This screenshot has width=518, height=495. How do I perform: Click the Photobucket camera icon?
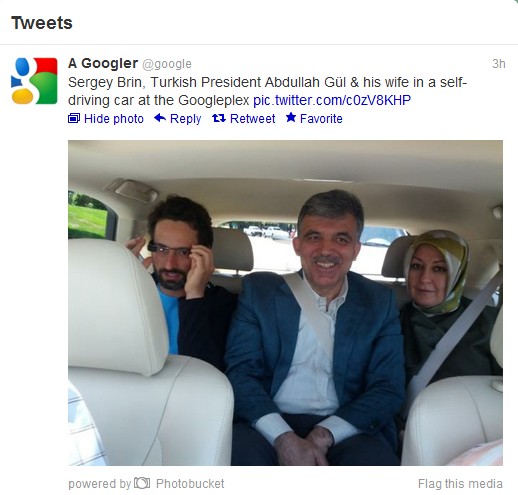[142, 483]
